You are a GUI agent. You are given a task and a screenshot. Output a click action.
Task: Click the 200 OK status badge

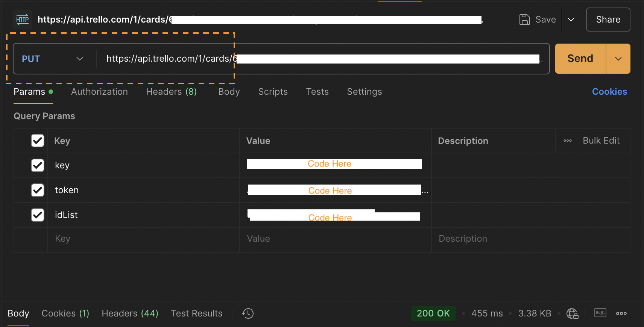tap(433, 313)
